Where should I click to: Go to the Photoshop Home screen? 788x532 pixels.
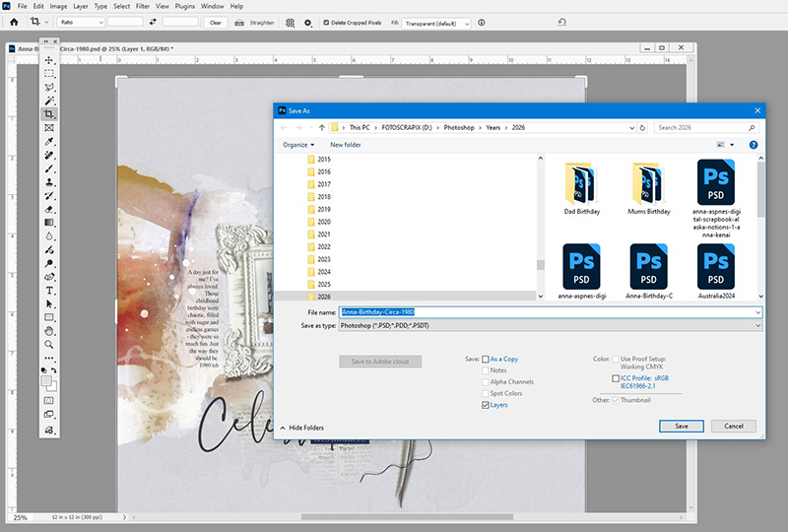pos(14,22)
